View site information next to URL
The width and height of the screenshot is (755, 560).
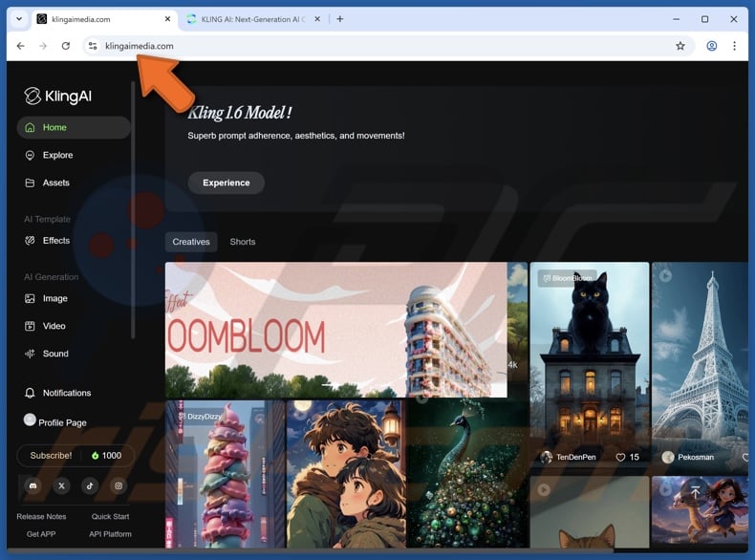(x=92, y=46)
